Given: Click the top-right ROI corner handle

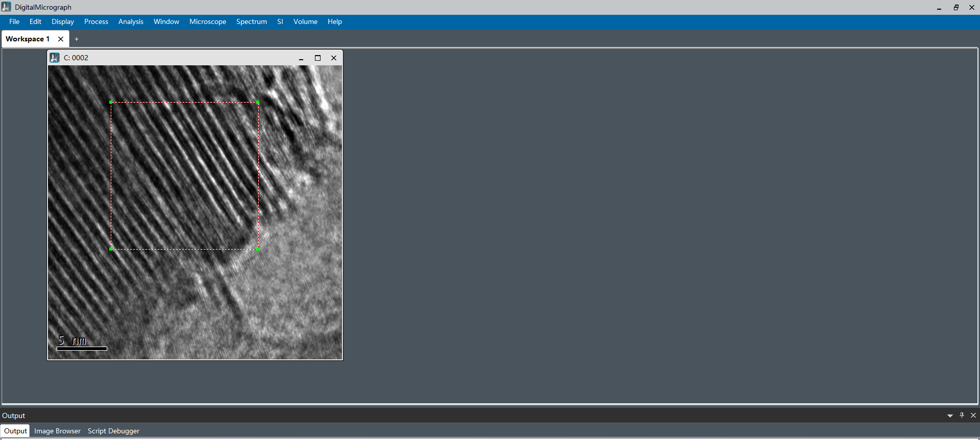Looking at the screenshot, I should [x=258, y=102].
